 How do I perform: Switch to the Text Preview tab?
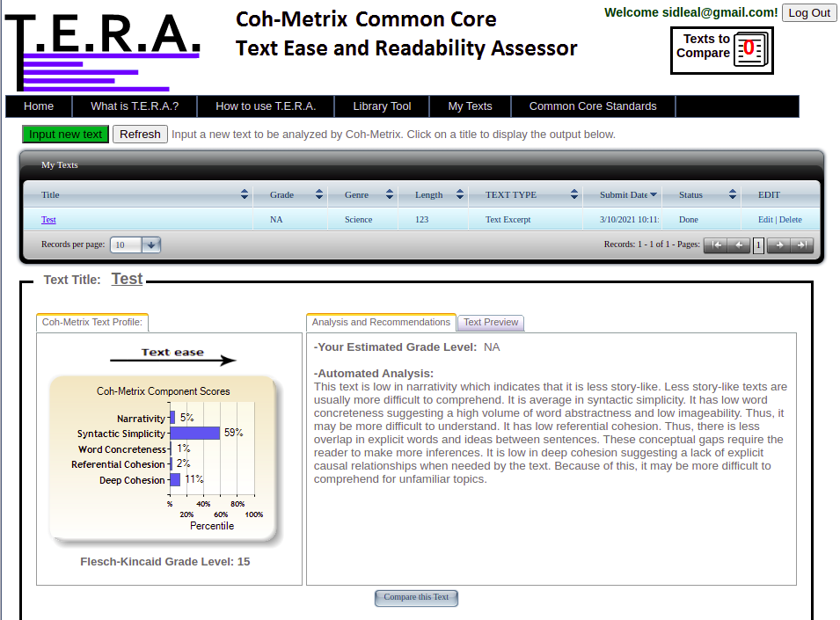point(491,323)
